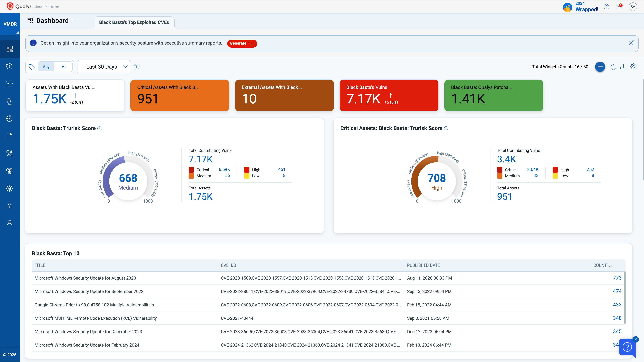Open the help question mark in header
The image size is (644, 362).
pos(606,7)
